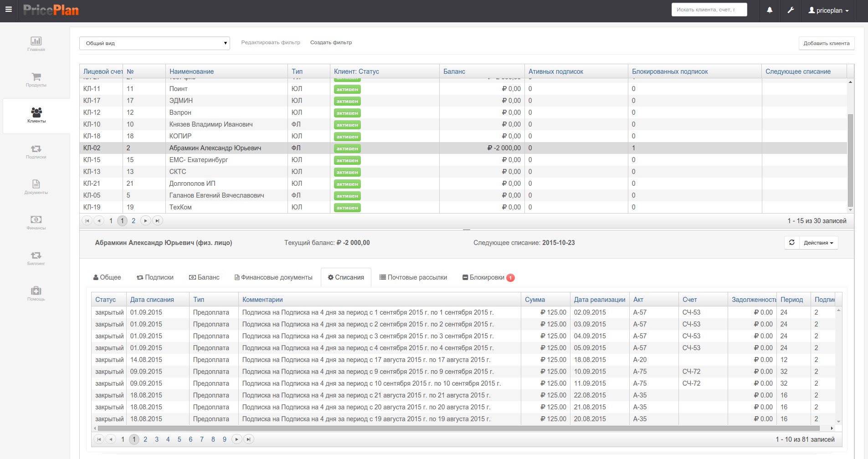Open Помощь help icon in sidebar
Image resolution: width=868 pixels, height=459 pixels.
(x=36, y=293)
